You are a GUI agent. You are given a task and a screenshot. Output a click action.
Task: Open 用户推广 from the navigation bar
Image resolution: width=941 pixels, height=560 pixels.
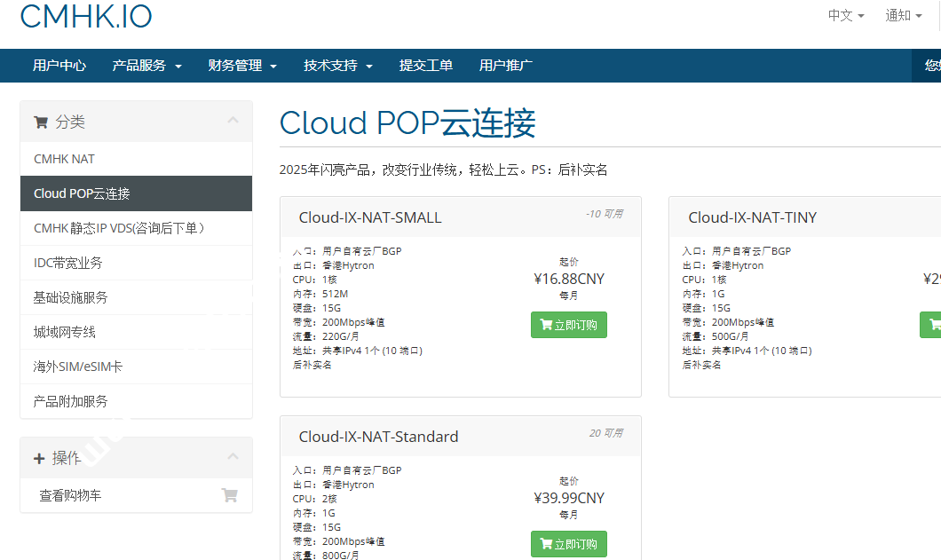[504, 65]
